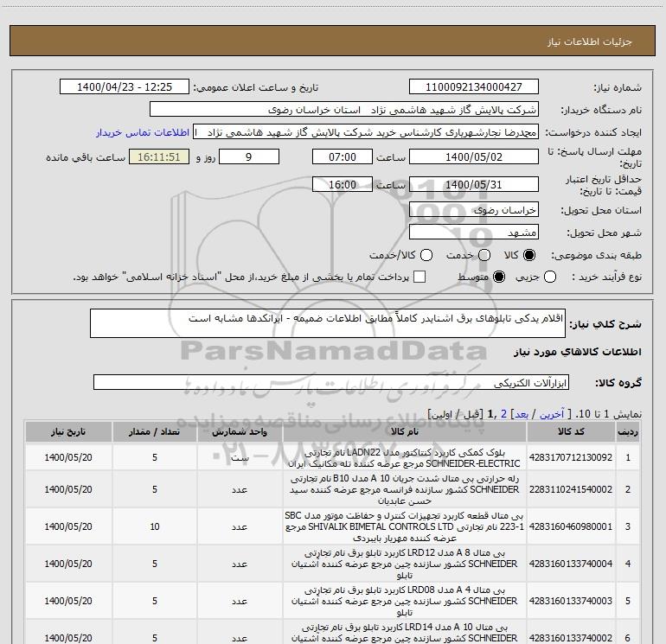The image size is (666, 644).
Task: Jump to آخرین (last) page link
Action: tap(558, 415)
